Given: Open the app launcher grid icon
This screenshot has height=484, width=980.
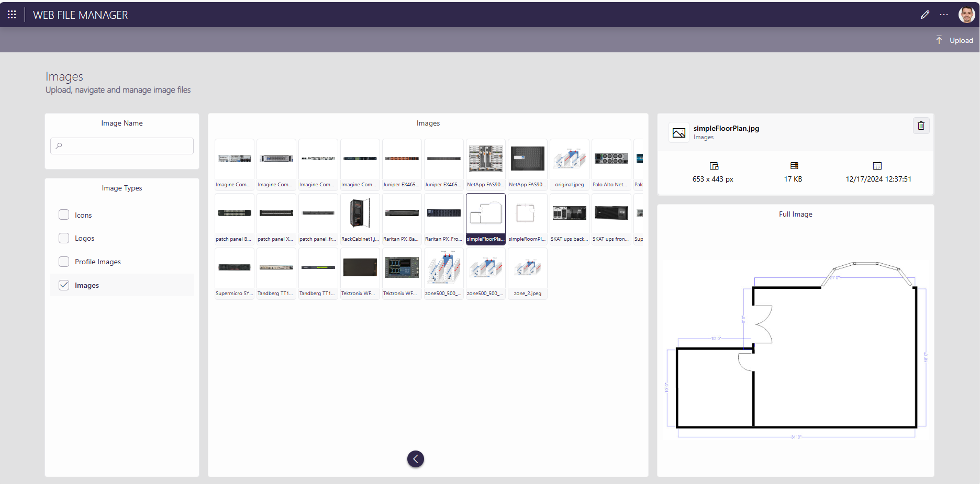Looking at the screenshot, I should point(12,14).
